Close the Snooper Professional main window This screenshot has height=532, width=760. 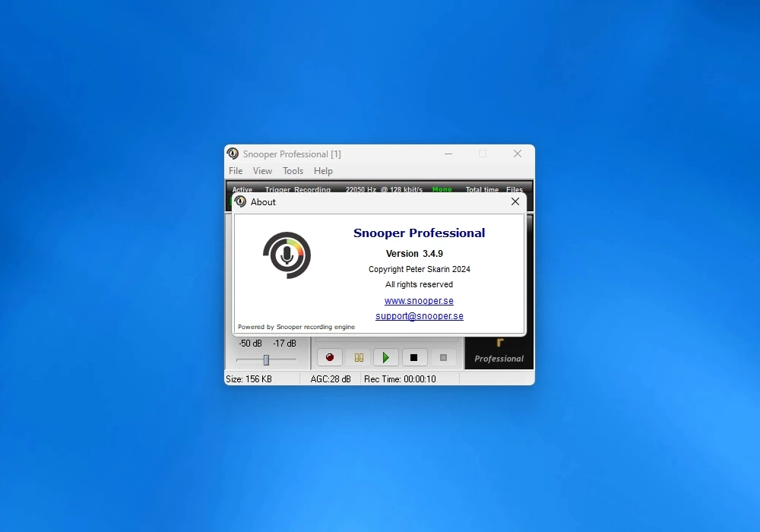(517, 154)
